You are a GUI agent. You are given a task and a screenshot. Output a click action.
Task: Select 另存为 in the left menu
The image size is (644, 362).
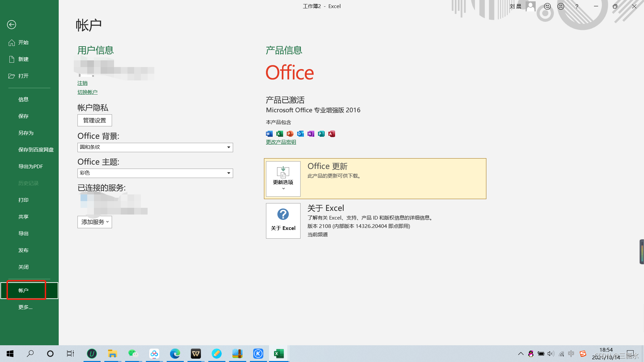tap(26, 133)
